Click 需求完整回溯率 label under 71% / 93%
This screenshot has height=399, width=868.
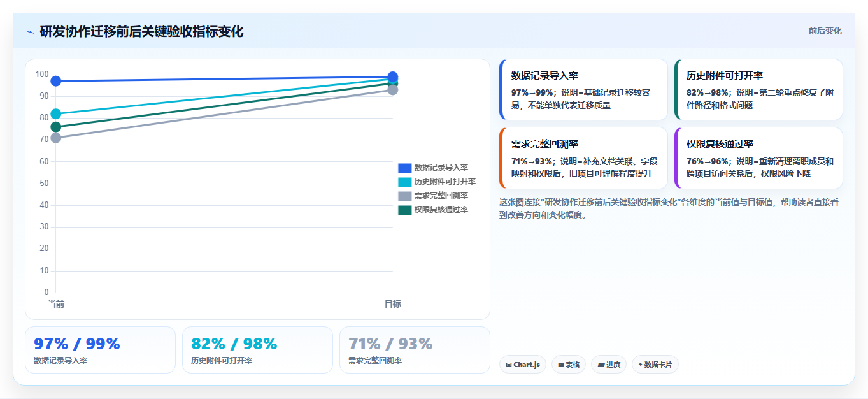tap(375, 361)
